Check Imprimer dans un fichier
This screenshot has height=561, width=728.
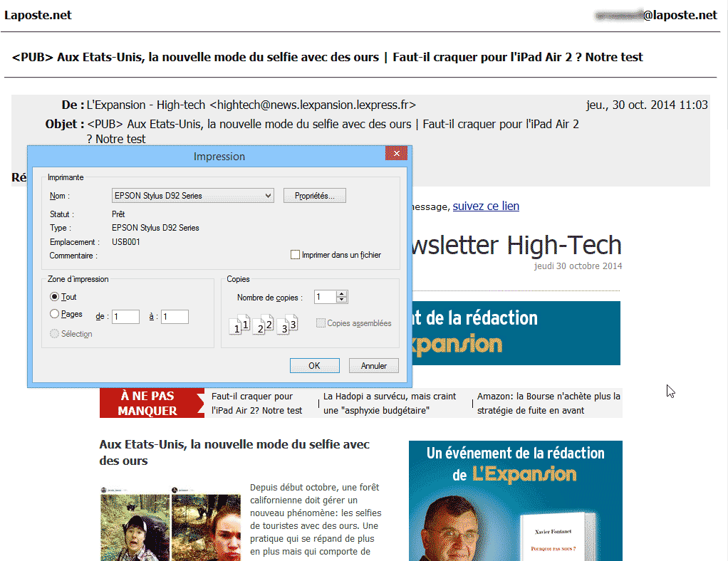point(295,255)
